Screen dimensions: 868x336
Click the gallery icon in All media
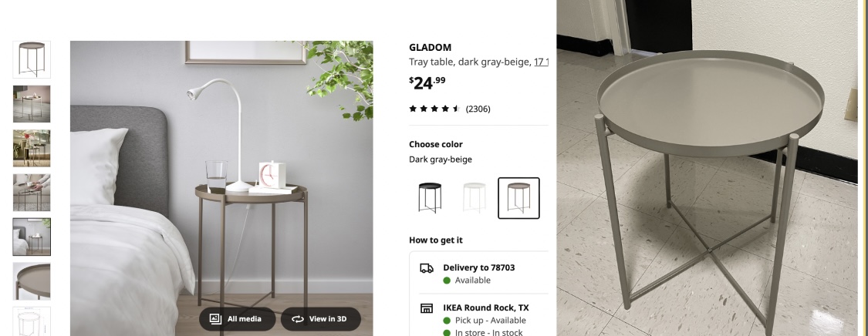[215, 319]
